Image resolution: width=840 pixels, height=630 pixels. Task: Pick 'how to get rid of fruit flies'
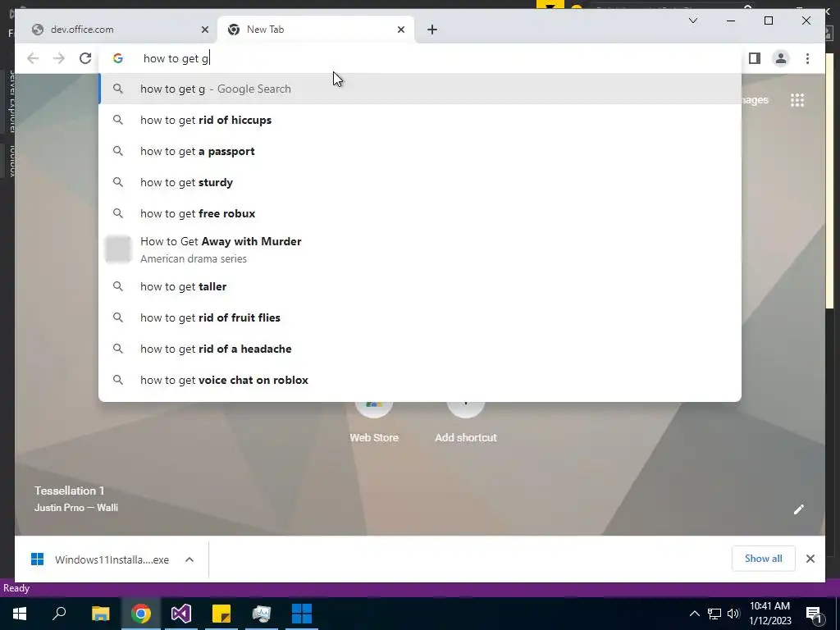pyautogui.click(x=420, y=317)
